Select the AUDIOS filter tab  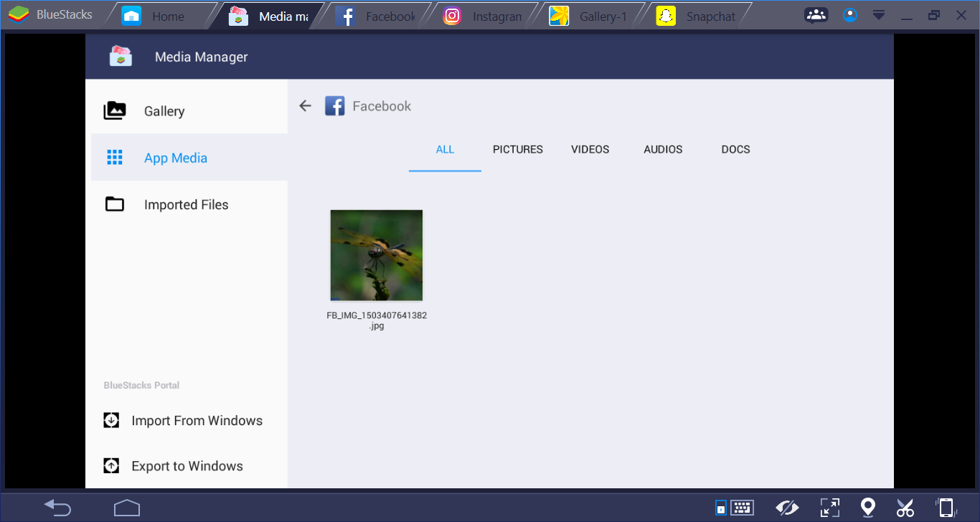(x=663, y=150)
